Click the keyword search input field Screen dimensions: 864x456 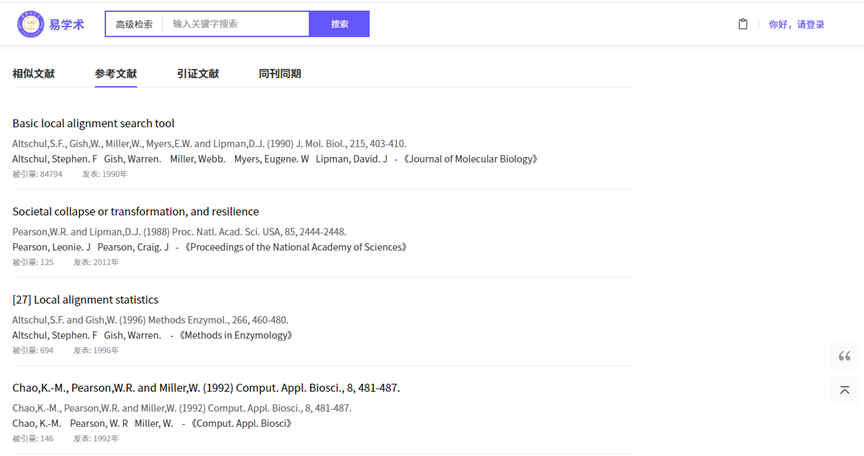[x=237, y=24]
